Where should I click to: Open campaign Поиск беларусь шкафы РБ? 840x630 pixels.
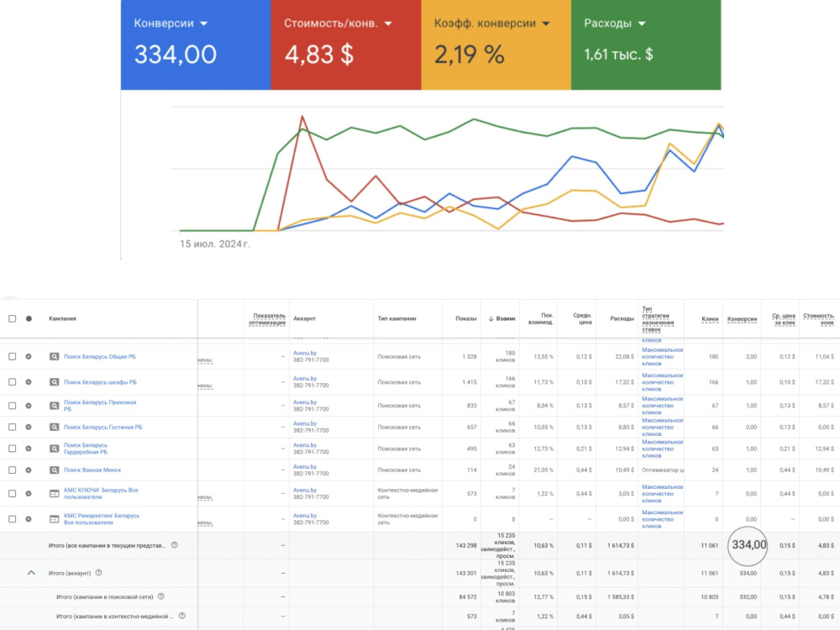(x=100, y=382)
